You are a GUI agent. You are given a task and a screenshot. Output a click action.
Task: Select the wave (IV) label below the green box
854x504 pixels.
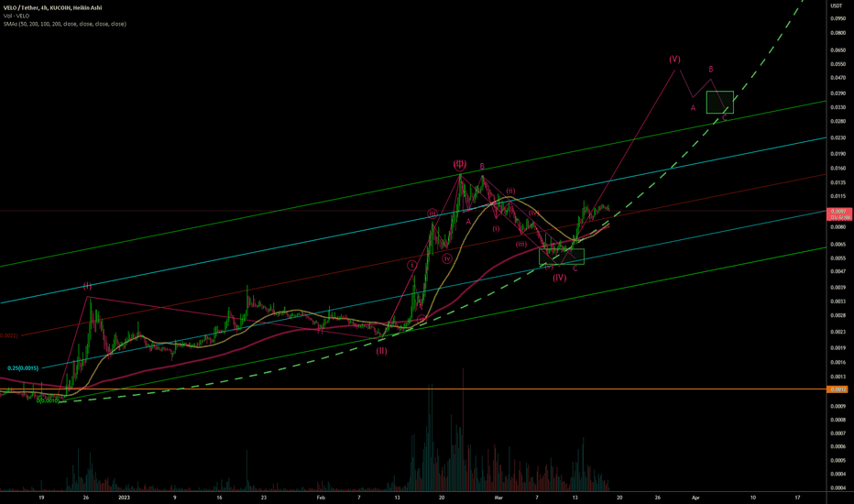tap(559, 278)
